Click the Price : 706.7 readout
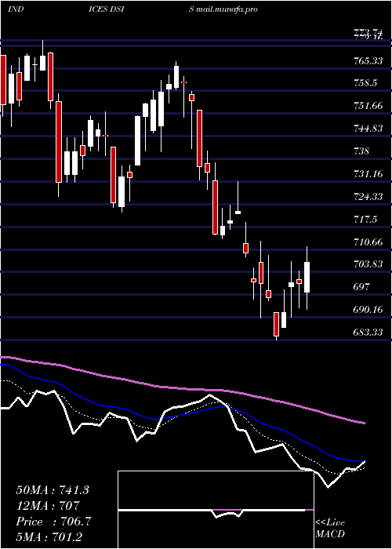392x549 pixels. (x=54, y=522)
